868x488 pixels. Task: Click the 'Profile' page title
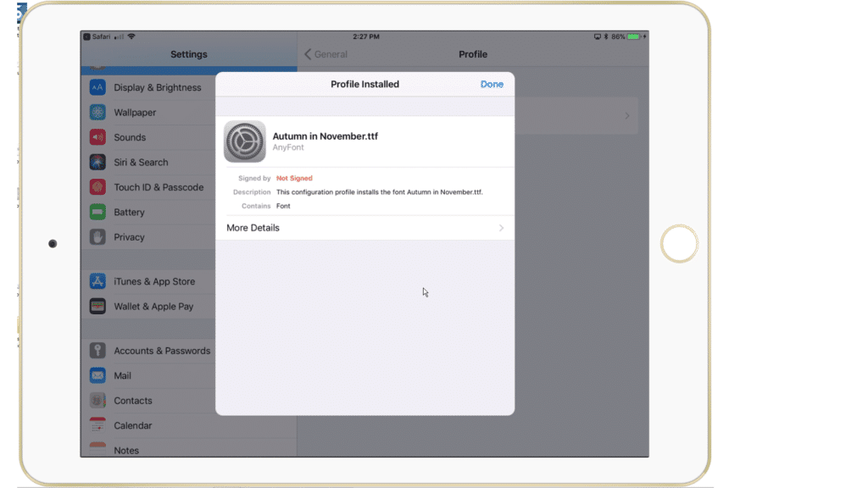click(x=473, y=54)
